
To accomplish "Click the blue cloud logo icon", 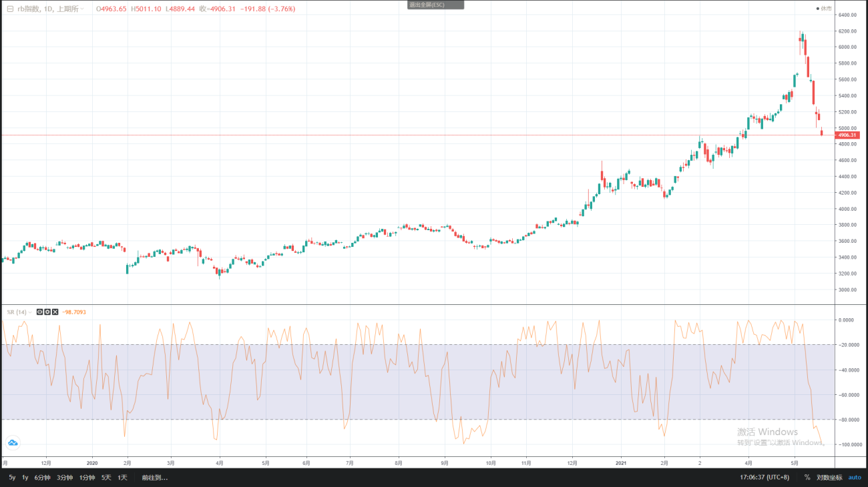I will pos(13,442).
